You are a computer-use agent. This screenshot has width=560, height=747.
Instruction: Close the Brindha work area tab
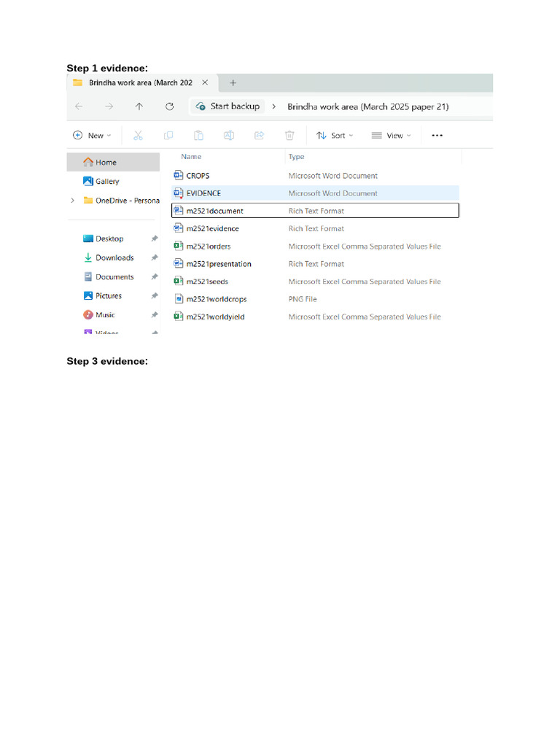click(x=205, y=82)
